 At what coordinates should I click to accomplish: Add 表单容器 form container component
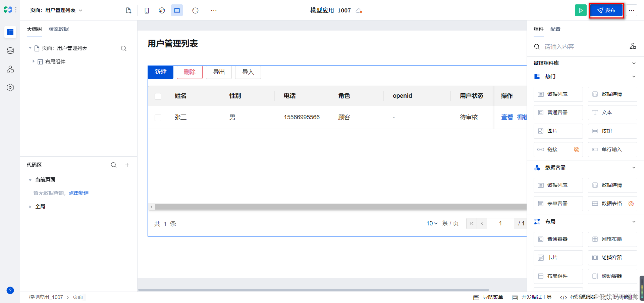[558, 204]
